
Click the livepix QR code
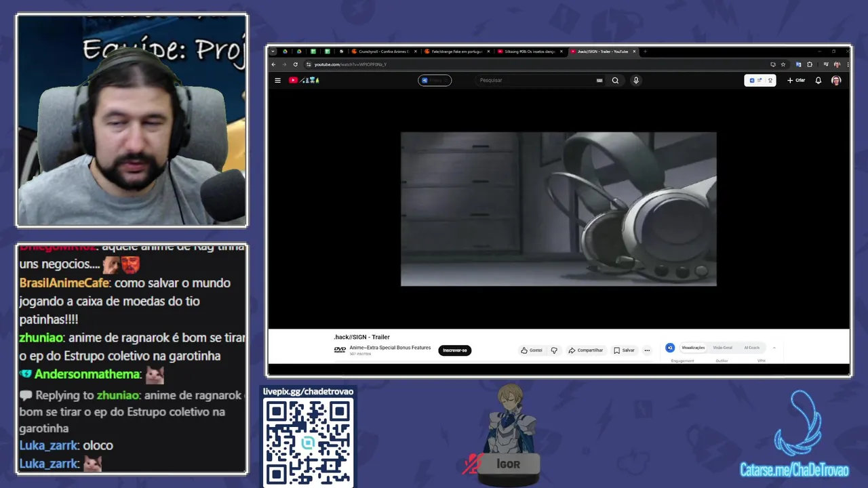point(308,441)
